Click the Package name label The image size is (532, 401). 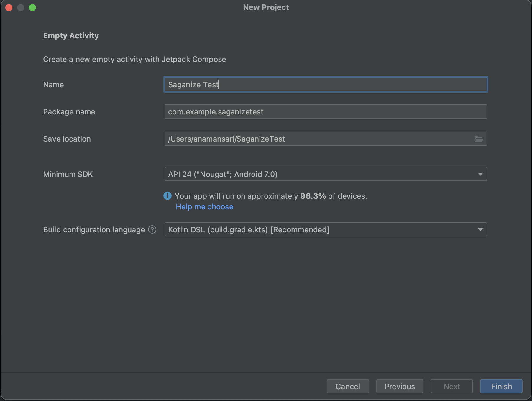(x=69, y=112)
